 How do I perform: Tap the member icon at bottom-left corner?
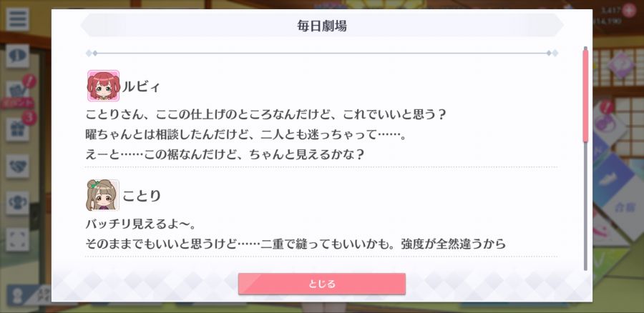coord(19,294)
